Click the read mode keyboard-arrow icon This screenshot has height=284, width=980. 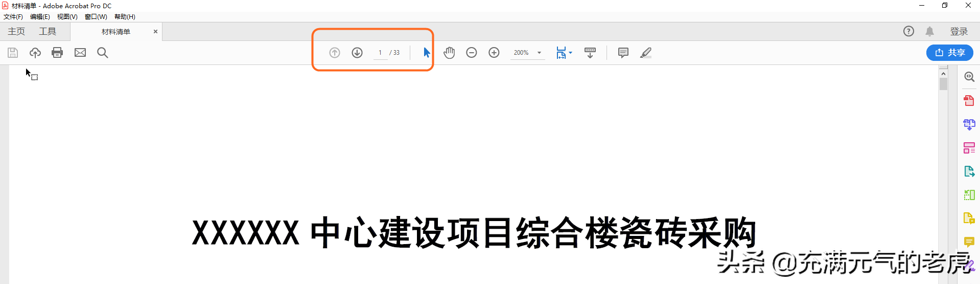point(590,53)
